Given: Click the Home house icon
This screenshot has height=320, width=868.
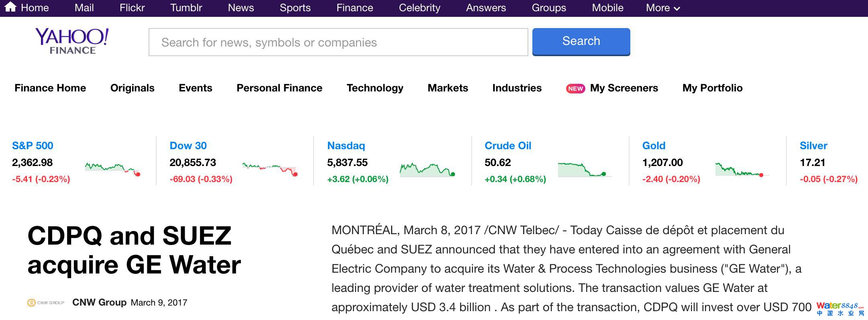Looking at the screenshot, I should (x=10, y=7).
